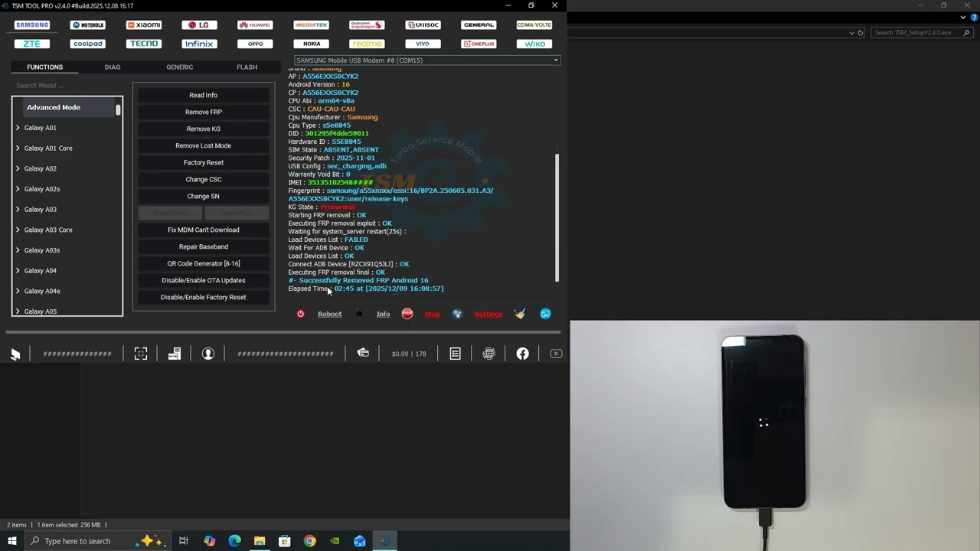
Task: Click the broom clear-log icon
Action: [x=520, y=314]
